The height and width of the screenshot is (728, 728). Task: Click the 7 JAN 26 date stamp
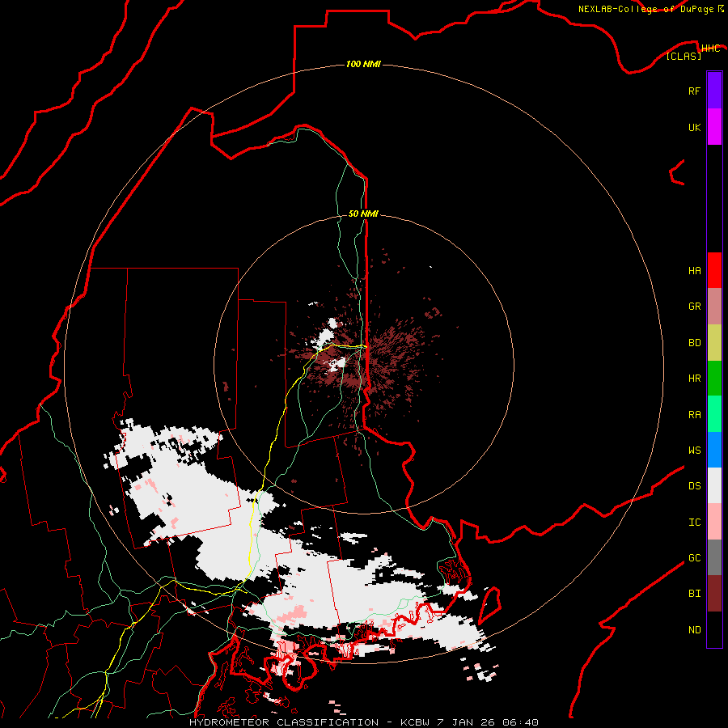click(x=468, y=722)
